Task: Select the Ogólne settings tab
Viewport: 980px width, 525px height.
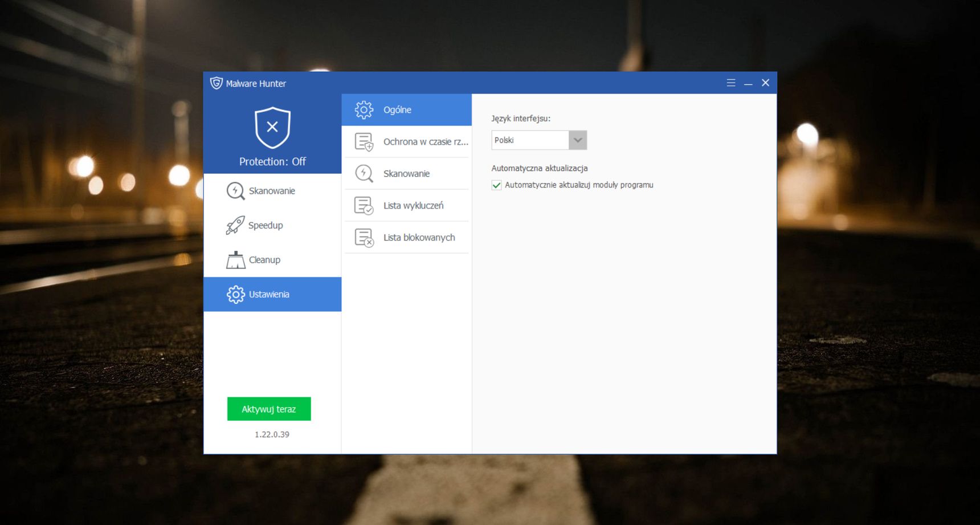Action: (x=407, y=109)
